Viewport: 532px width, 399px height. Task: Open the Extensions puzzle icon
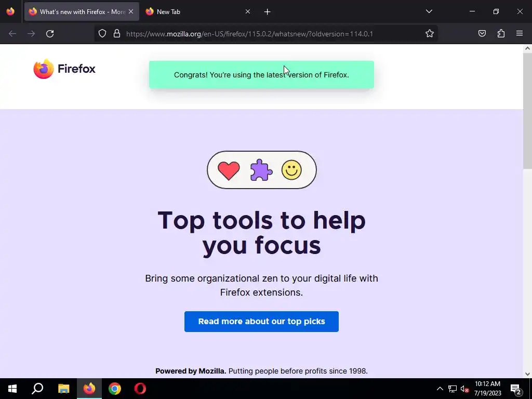(x=501, y=33)
